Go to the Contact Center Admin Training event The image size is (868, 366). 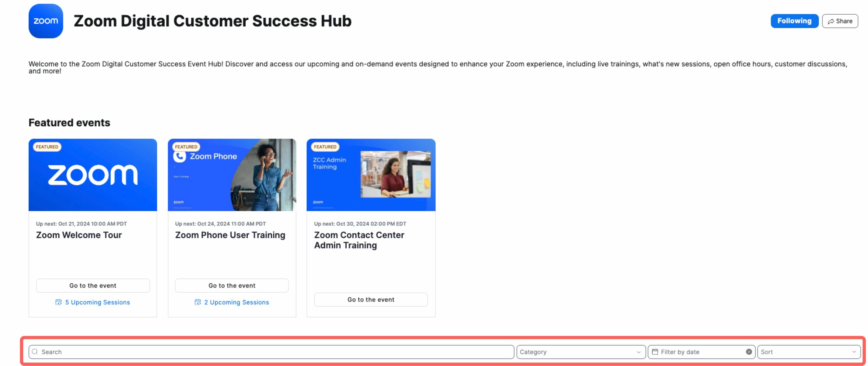(x=371, y=300)
